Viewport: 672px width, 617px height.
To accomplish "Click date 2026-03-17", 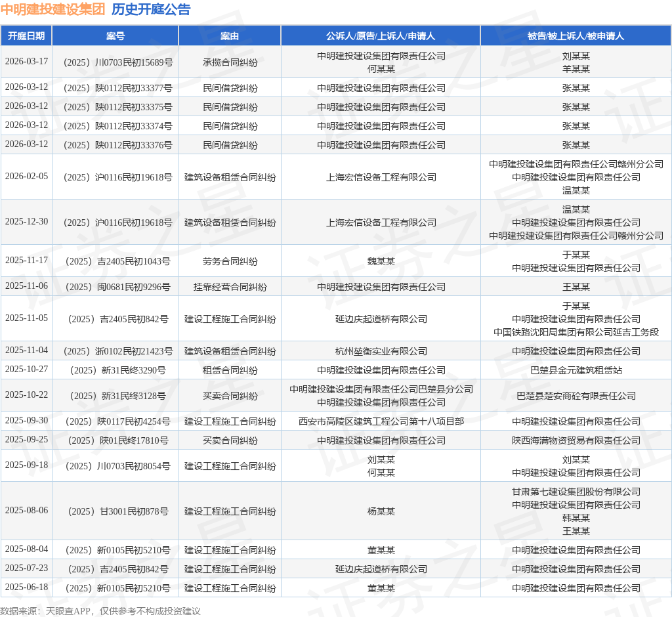I will (26, 61).
